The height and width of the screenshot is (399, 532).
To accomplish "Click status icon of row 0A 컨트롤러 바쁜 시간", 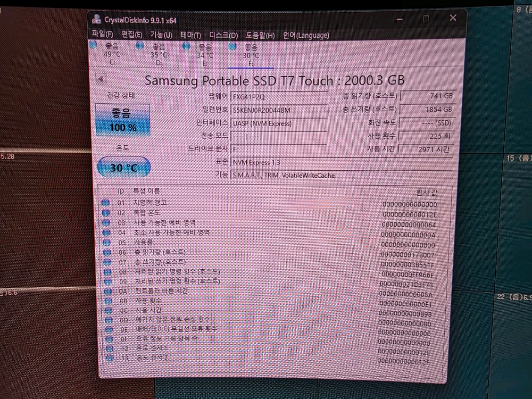I will (108, 291).
